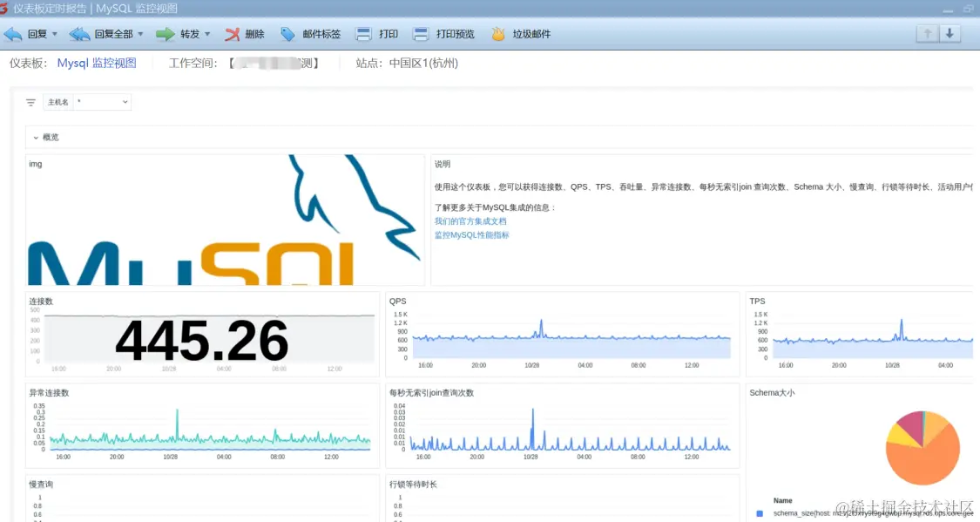Open 监控MySQL性能指标 link
The image size is (980, 522).
(x=472, y=235)
